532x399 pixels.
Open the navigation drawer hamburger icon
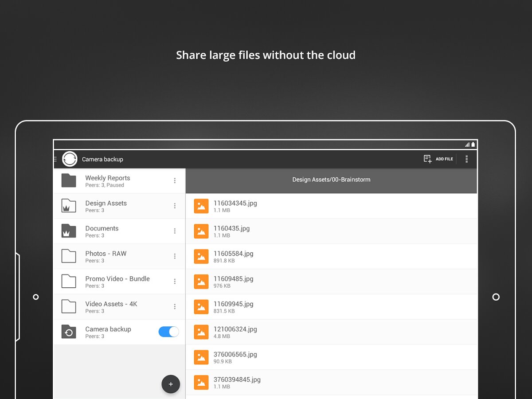(55, 159)
